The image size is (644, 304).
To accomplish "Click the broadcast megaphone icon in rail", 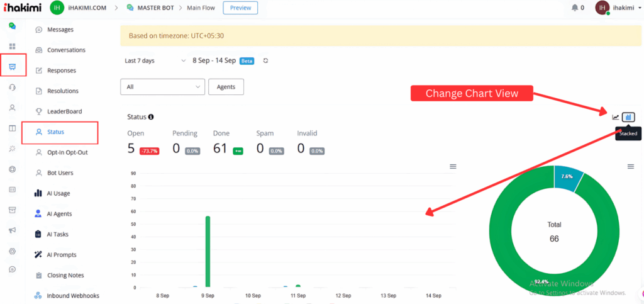I will (13, 230).
